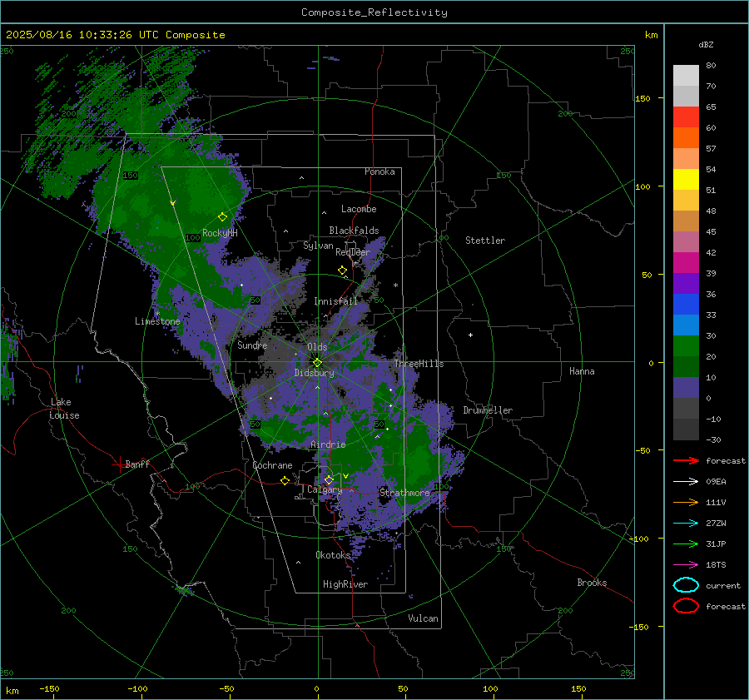Click the Airdrie town label
749x700 pixels.
pyautogui.click(x=328, y=444)
